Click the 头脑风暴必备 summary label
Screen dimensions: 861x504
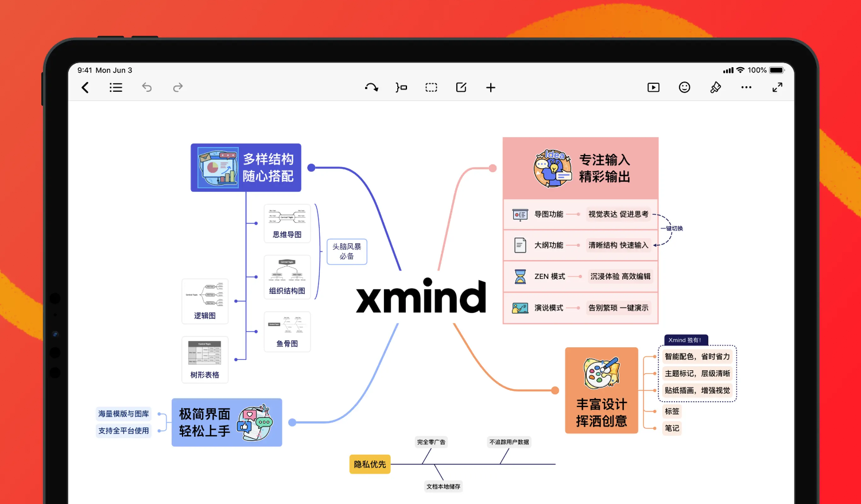[x=347, y=251]
